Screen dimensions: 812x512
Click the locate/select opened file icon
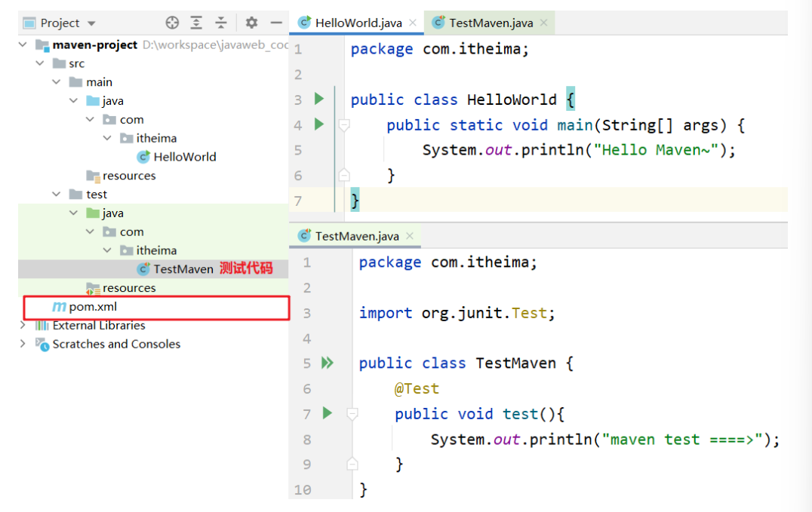pyautogui.click(x=173, y=23)
